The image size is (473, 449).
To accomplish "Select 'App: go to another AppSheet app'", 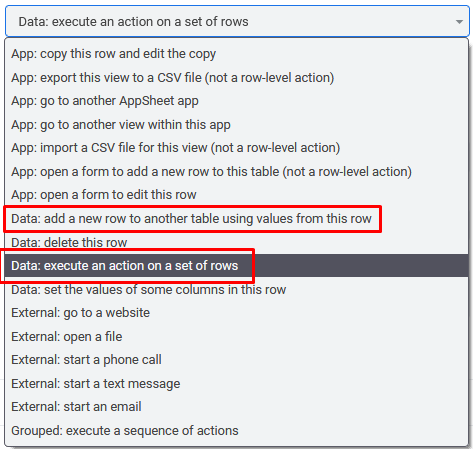I will click(236, 101).
